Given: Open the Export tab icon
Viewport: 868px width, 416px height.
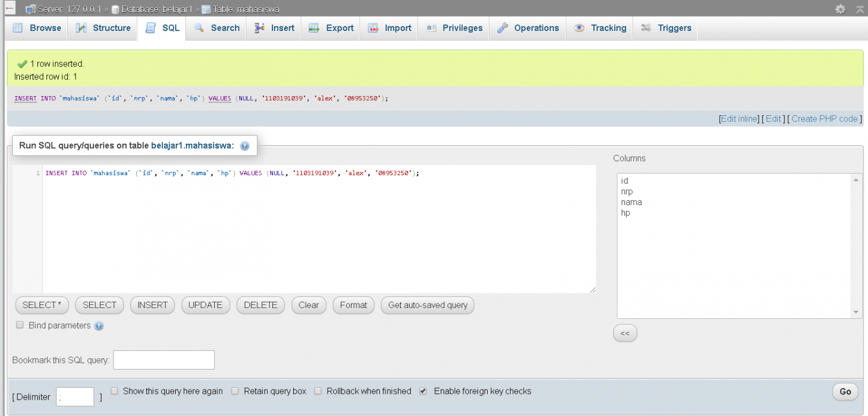Looking at the screenshot, I should [314, 28].
